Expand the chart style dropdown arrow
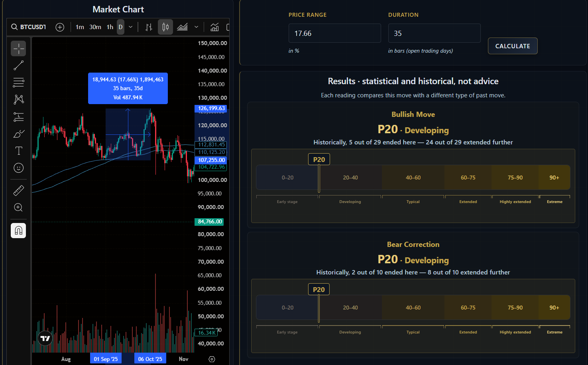The image size is (588, 365). 196,27
